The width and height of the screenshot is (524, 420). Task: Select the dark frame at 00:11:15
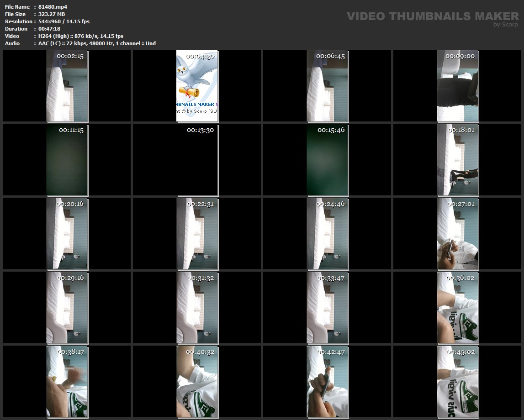[67, 160]
